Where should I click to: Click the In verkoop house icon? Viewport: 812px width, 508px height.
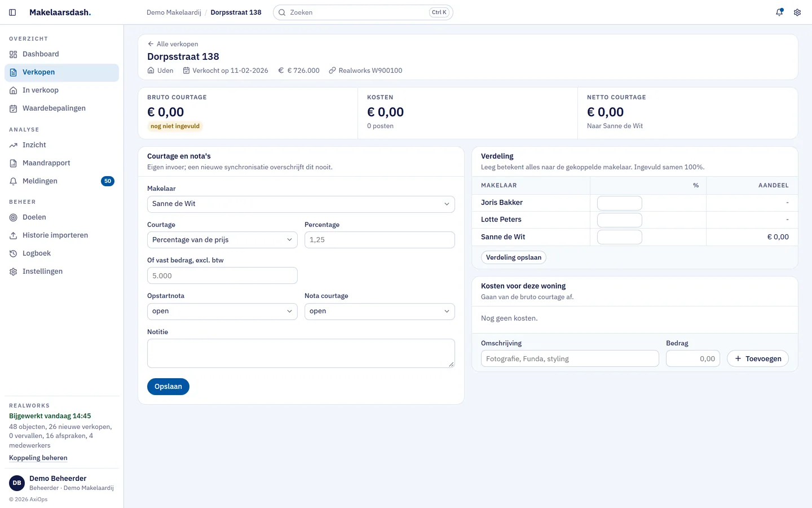pos(14,90)
